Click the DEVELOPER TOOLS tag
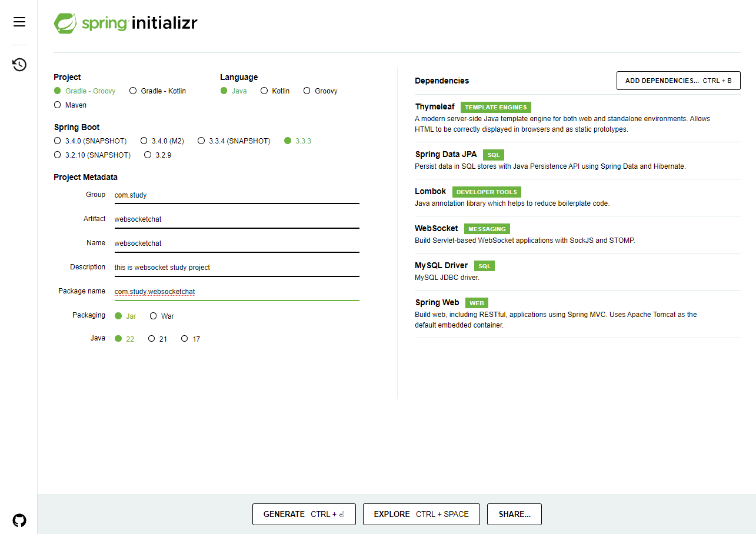Screen dimensions: 756x534 pyautogui.click(x=487, y=192)
